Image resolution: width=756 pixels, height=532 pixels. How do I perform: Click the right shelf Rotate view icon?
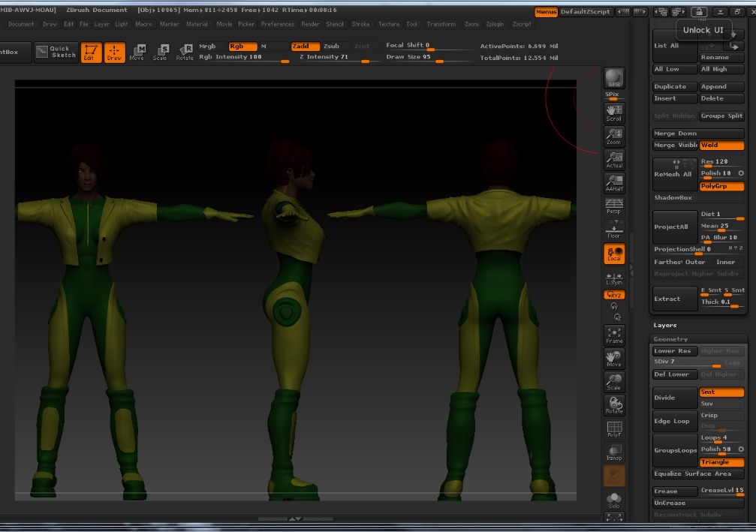point(614,405)
